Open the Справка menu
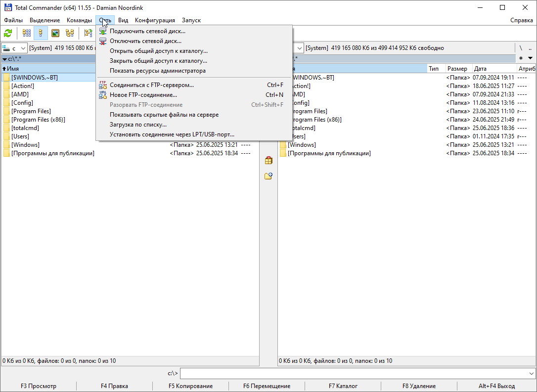This screenshot has width=537, height=392. (521, 20)
